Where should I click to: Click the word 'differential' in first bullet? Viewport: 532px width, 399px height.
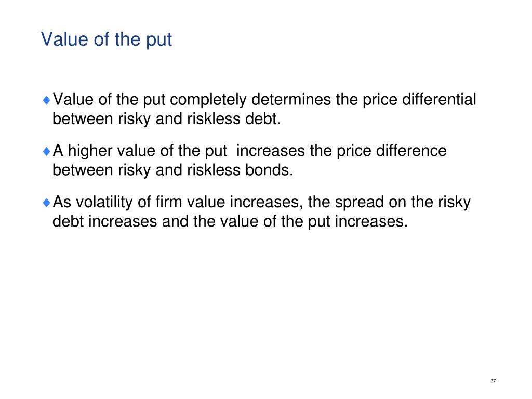[439, 99]
